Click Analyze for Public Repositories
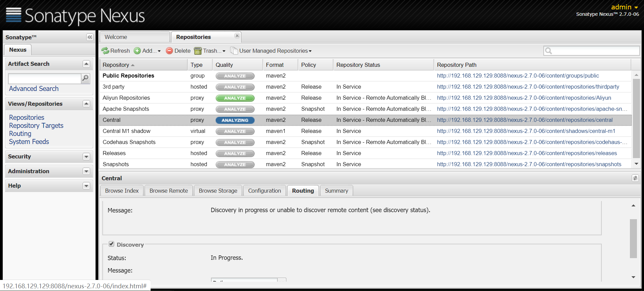 (235, 76)
